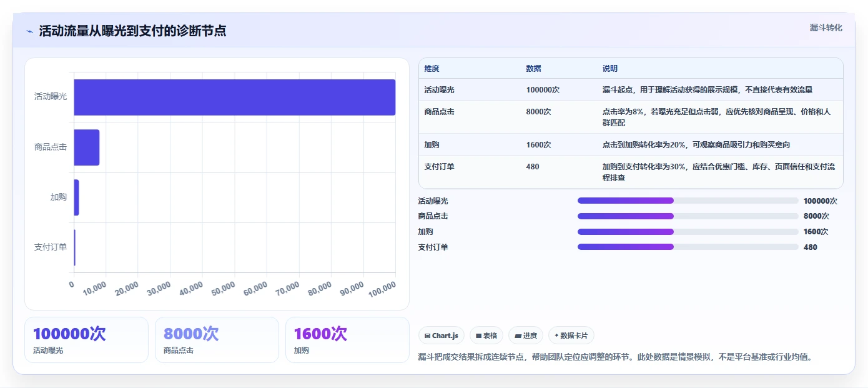
Task: Click the 100,000 tick on the chart axis
Action: click(382, 288)
